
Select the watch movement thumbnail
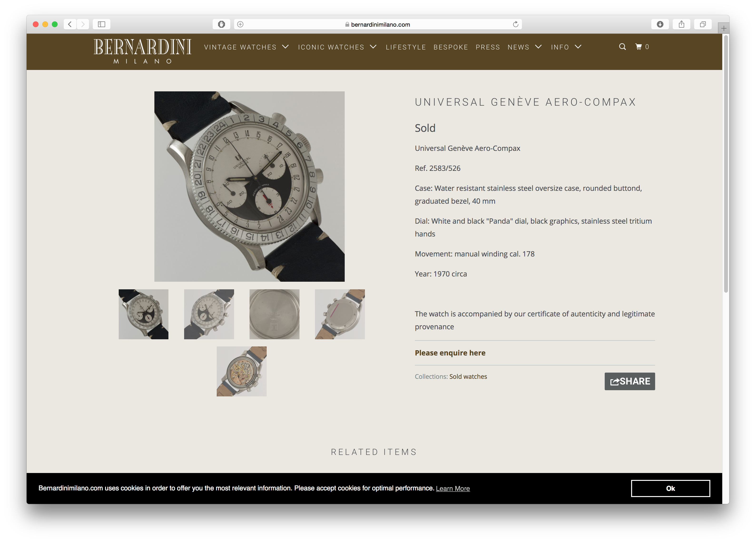click(x=241, y=371)
